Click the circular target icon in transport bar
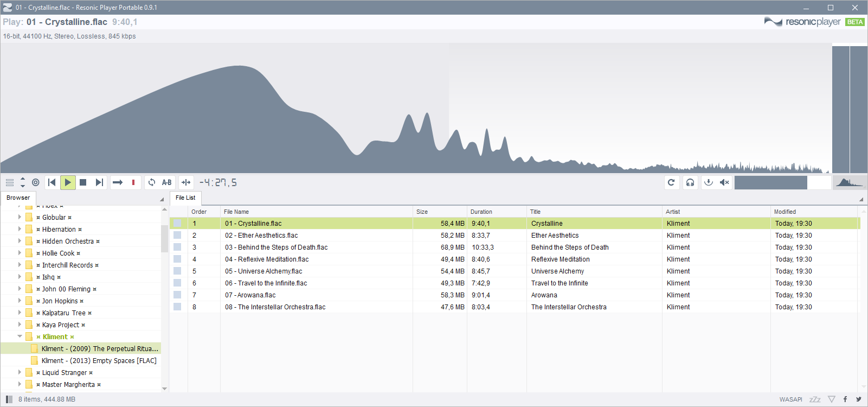868x407 pixels. [36, 182]
